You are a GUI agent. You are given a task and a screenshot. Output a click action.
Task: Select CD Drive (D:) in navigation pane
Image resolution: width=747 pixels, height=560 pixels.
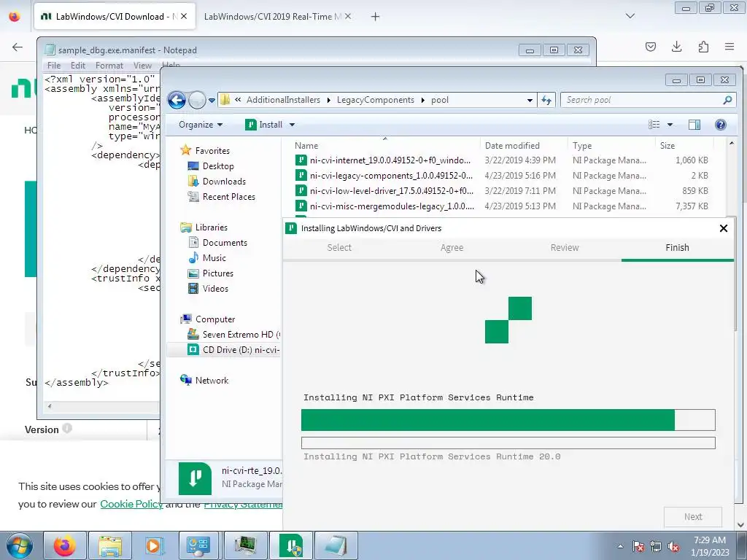click(x=233, y=350)
